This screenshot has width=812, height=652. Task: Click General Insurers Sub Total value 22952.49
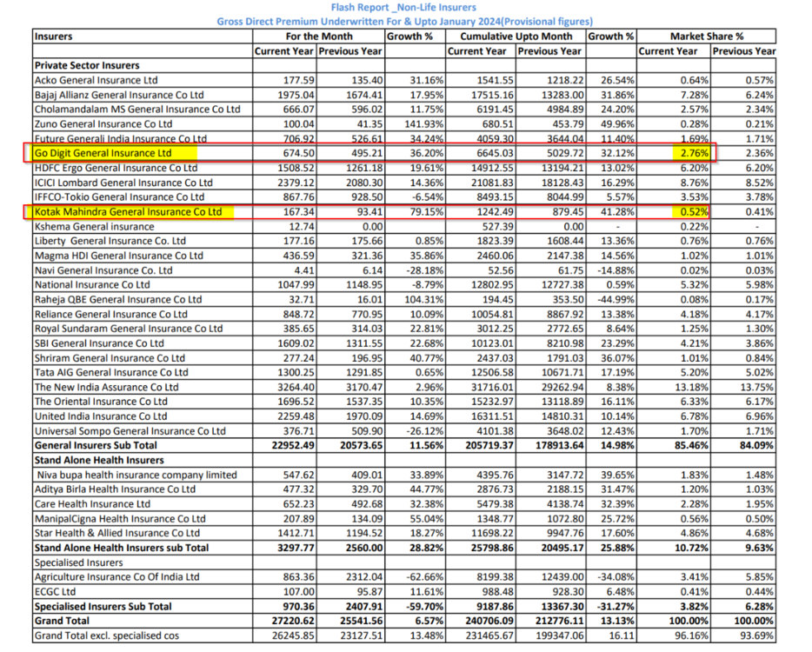[293, 446]
